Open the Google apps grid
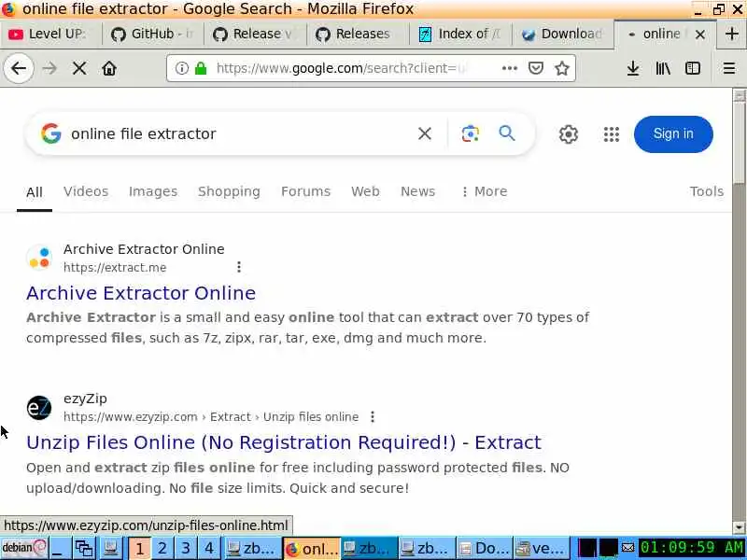747x560 pixels. [612, 134]
